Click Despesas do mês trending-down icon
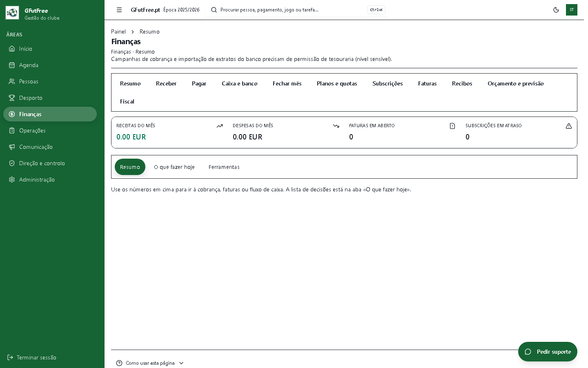The height and width of the screenshot is (368, 588). tap(336, 126)
